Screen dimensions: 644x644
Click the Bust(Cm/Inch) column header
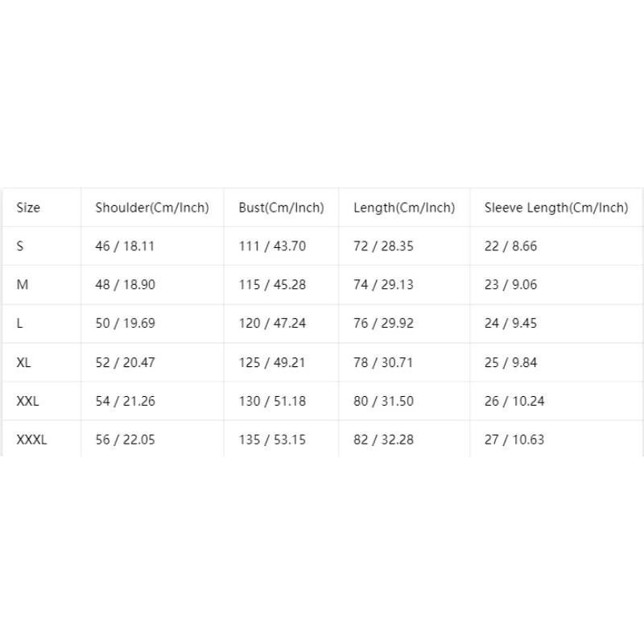click(x=281, y=208)
